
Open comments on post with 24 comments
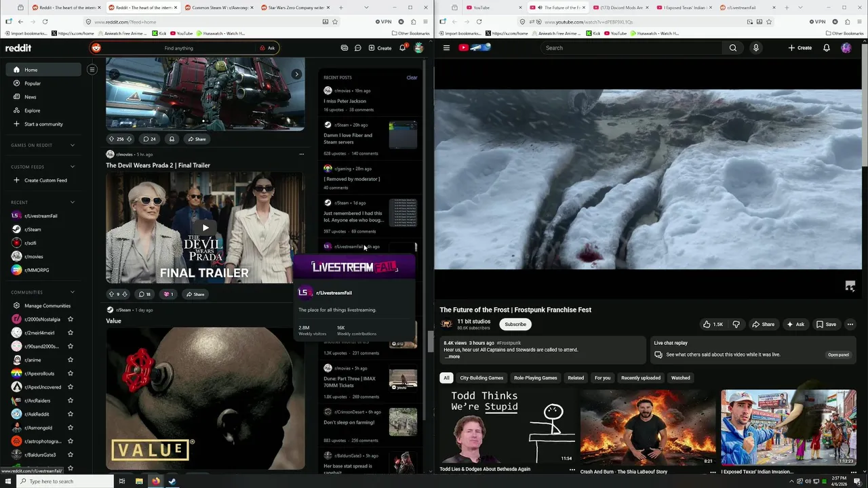(x=149, y=139)
